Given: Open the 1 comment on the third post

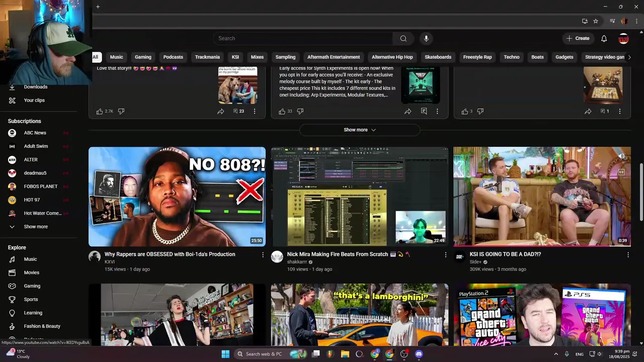Looking at the screenshot, I should coord(604,111).
